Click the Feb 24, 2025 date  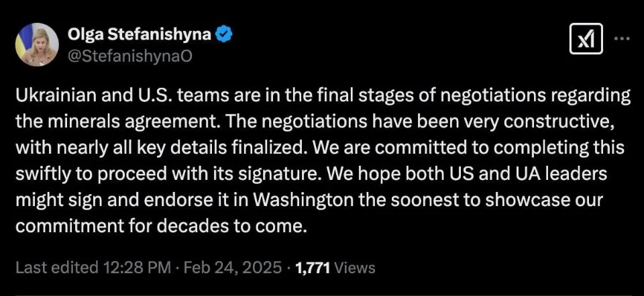[x=232, y=268]
